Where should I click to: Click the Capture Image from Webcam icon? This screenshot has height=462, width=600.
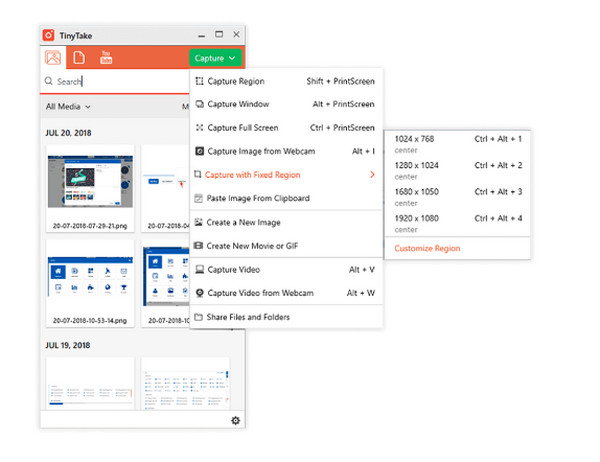pos(199,151)
